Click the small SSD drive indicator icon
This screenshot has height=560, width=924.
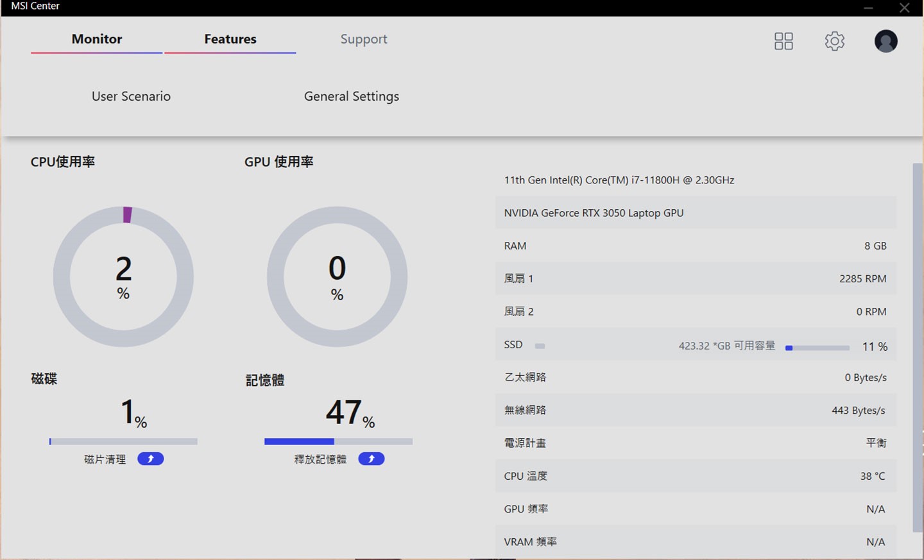540,346
